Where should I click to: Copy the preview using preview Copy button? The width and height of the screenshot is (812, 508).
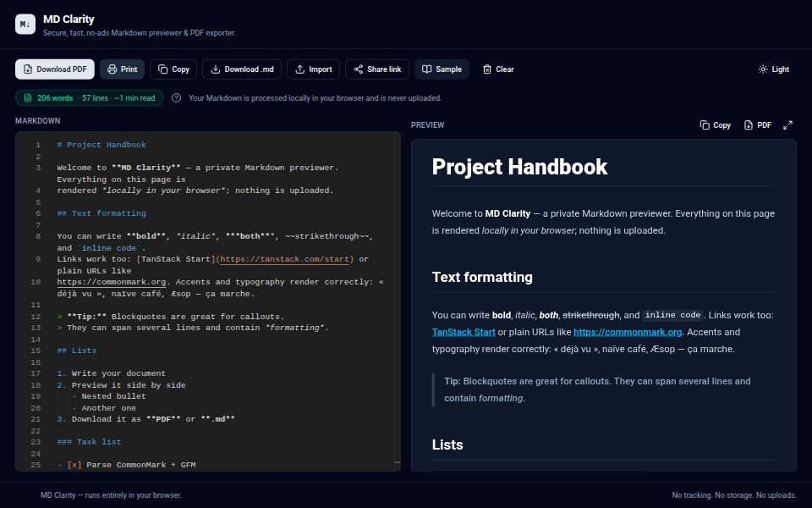(716, 125)
